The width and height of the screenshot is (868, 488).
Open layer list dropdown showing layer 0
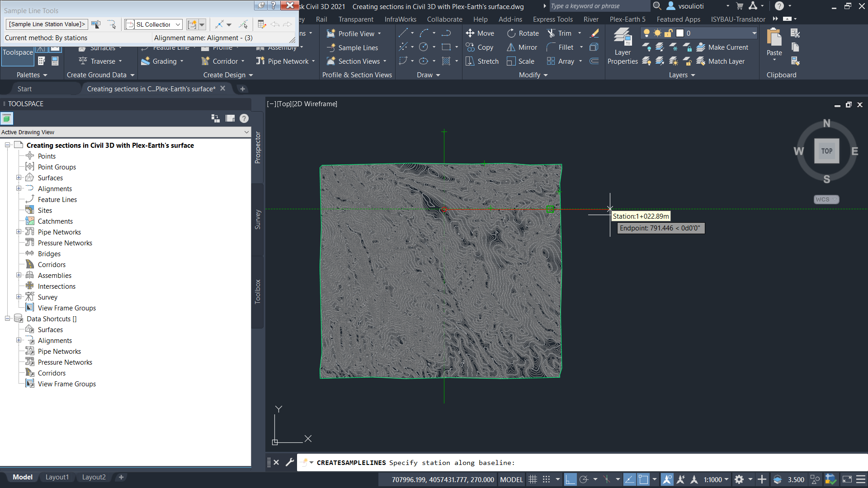point(754,33)
